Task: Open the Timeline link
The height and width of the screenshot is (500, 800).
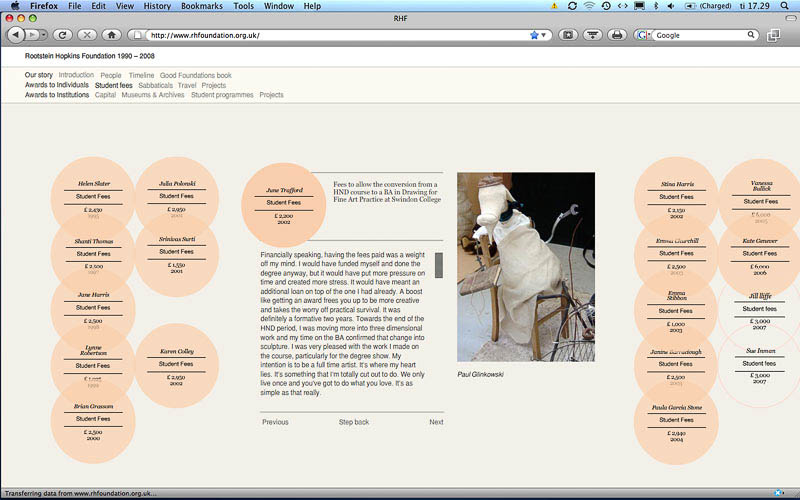Action: tap(141, 75)
